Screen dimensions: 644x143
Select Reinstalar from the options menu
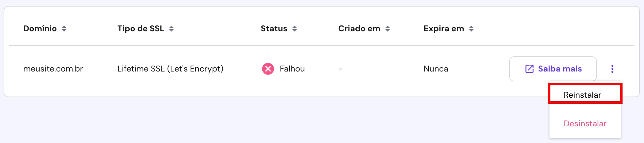coord(582,95)
